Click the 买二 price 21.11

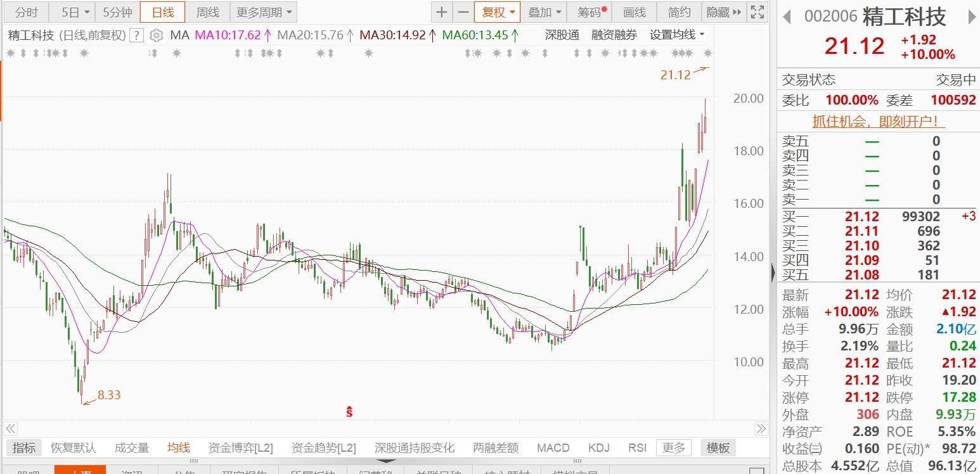862,231
